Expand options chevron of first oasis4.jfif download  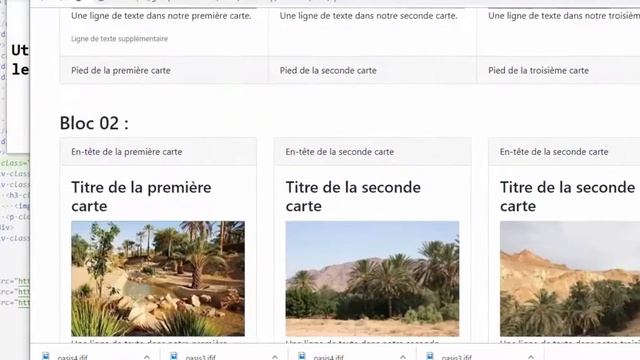pyautogui.click(x=147, y=357)
